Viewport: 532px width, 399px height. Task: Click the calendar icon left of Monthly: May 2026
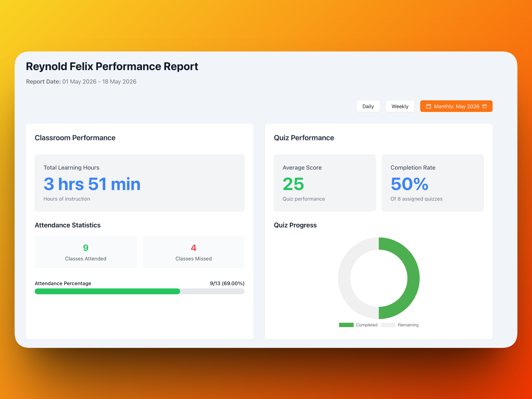(428, 106)
